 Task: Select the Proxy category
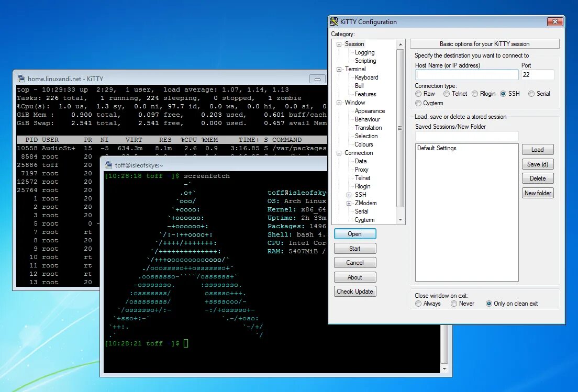[361, 170]
